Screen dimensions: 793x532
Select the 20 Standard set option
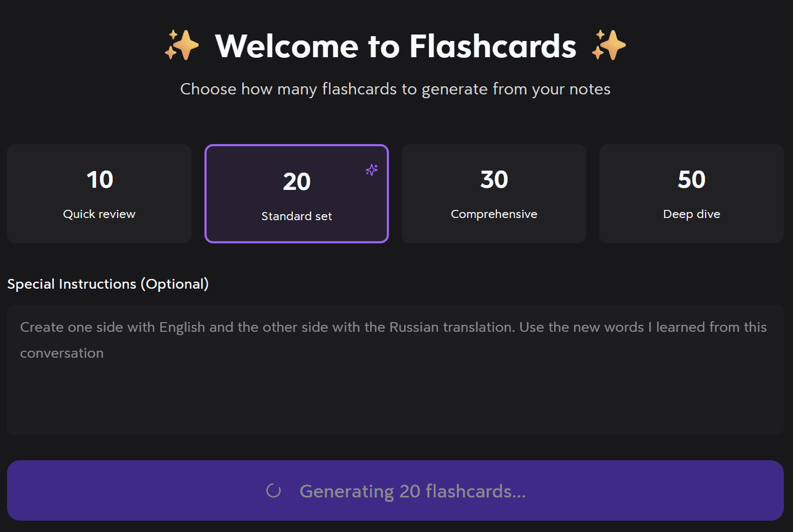click(296, 194)
